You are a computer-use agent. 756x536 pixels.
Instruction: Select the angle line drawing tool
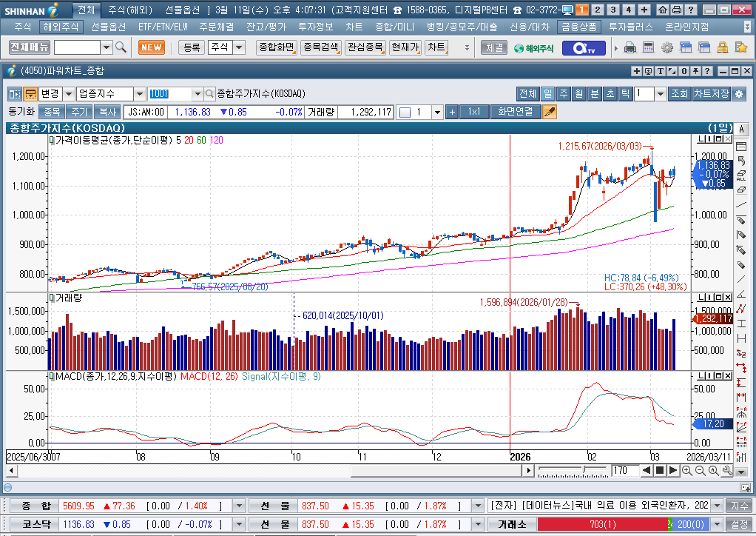pyautogui.click(x=741, y=295)
